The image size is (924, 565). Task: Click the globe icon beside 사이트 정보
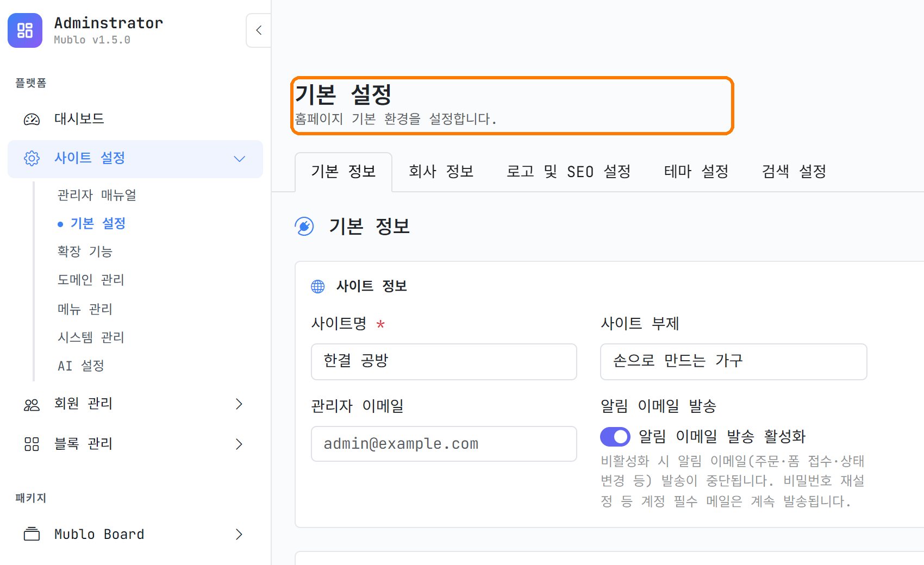318,286
